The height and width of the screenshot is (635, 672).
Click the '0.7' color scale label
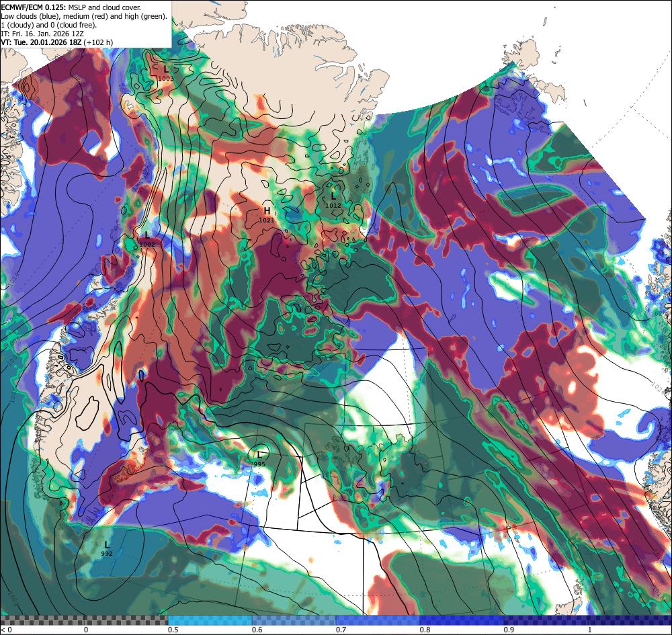point(341,630)
